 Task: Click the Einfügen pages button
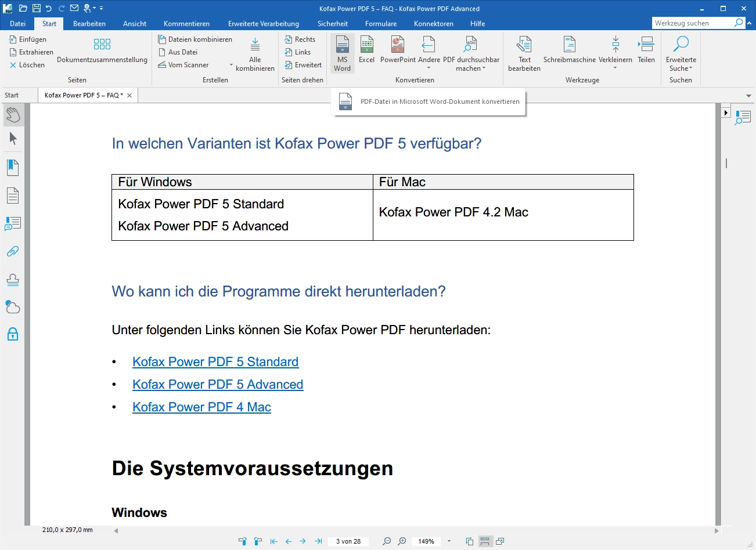(28, 39)
